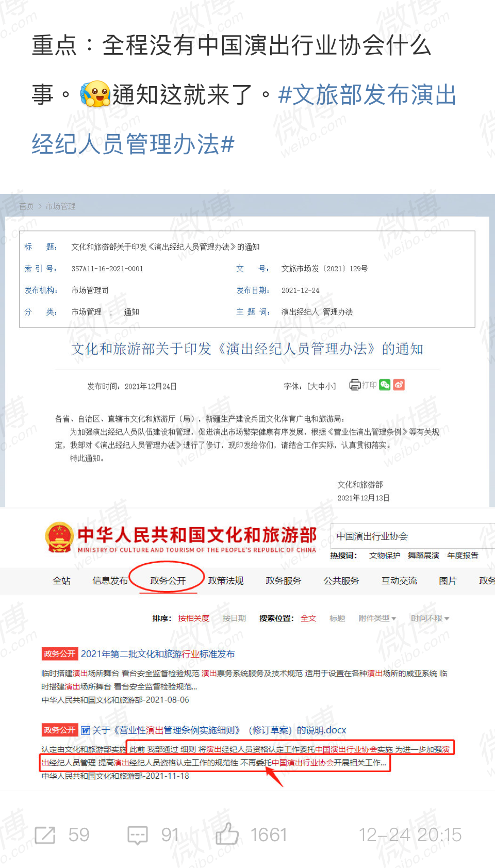The image size is (495, 868).
Task: Tap the repost share icon
Action: (45, 835)
